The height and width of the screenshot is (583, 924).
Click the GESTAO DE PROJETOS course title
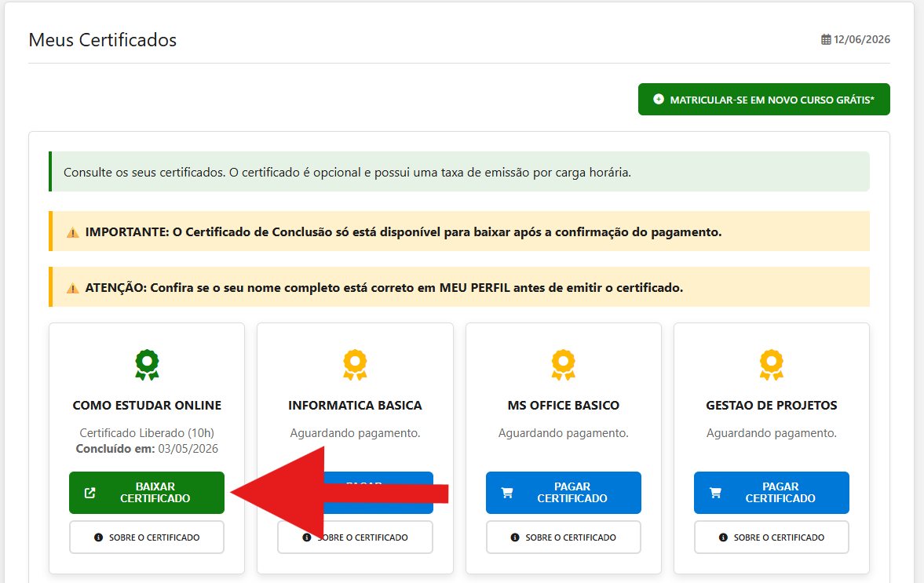[772, 405]
